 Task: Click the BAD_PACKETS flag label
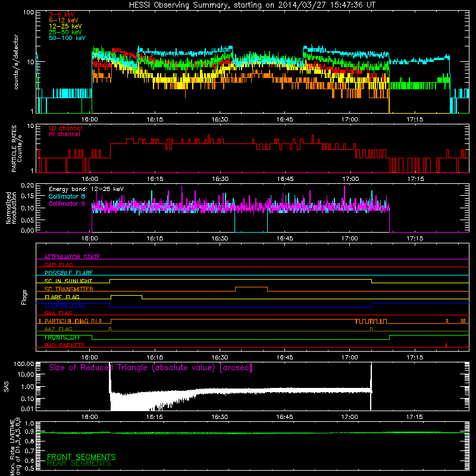[x=65, y=345]
